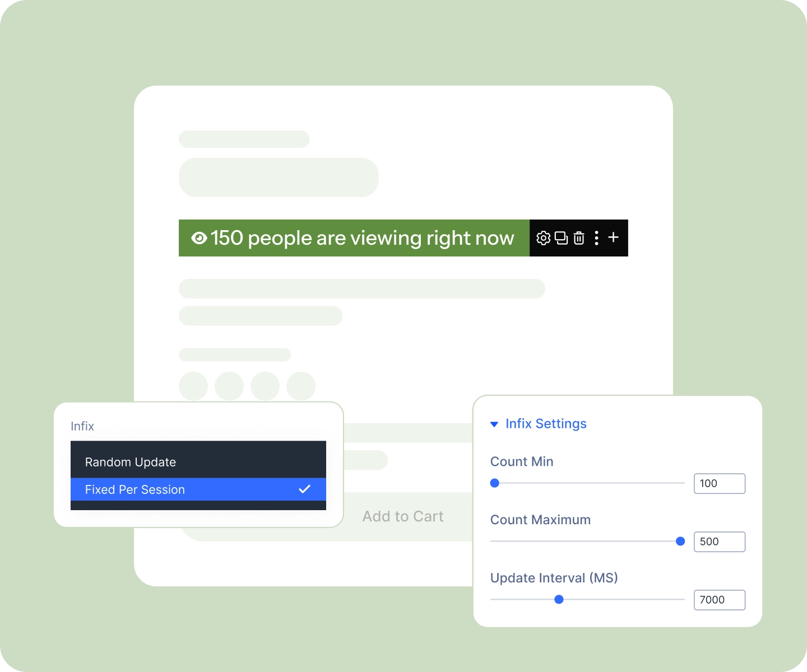Focus the Count Min field showing 100

click(720, 483)
